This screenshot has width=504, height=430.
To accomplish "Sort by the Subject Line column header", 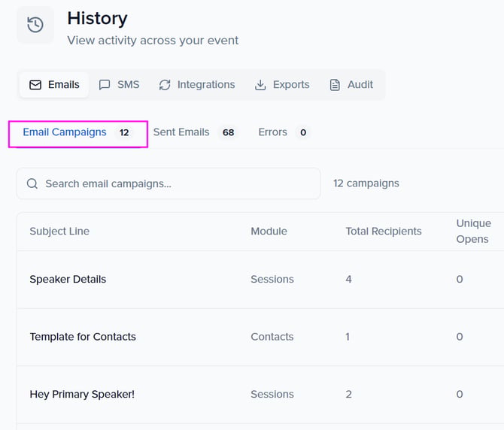I will 59,232.
